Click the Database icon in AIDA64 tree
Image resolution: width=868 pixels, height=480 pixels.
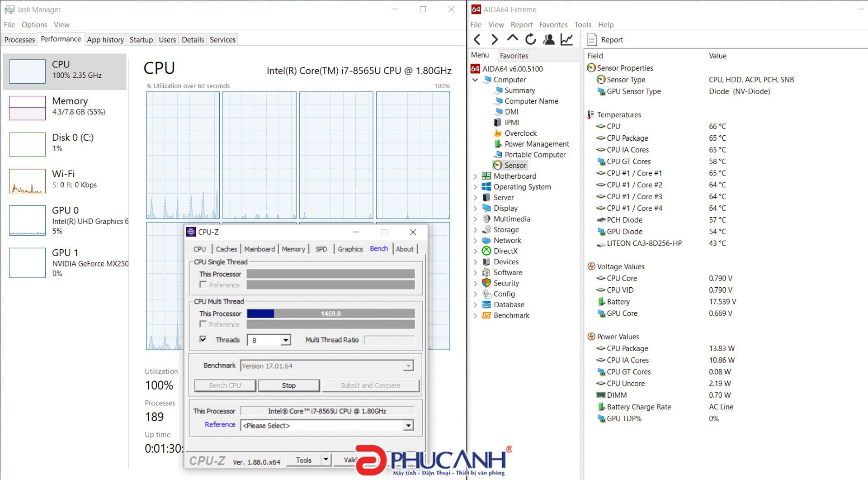486,305
